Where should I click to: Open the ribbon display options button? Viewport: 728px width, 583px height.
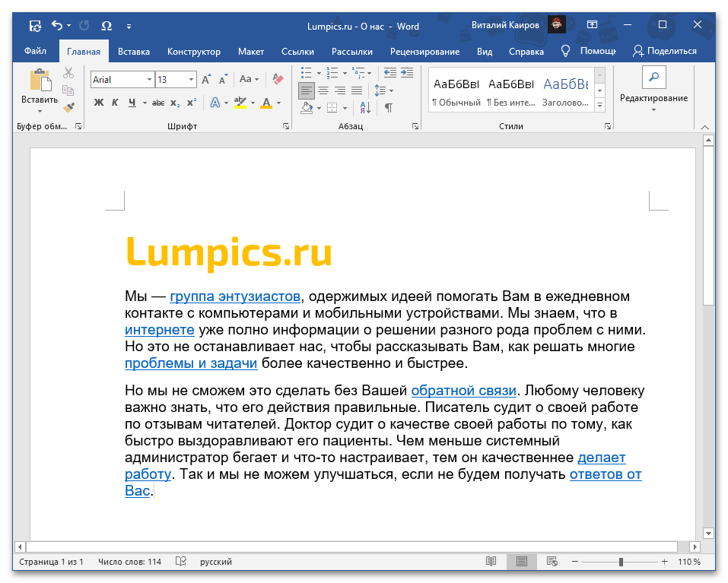click(592, 24)
